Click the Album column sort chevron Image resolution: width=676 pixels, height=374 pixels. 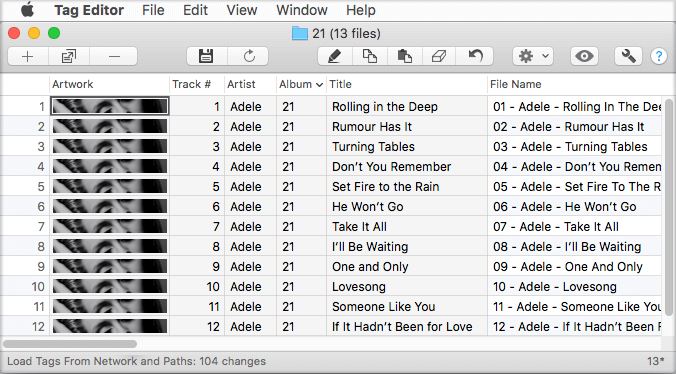(319, 85)
